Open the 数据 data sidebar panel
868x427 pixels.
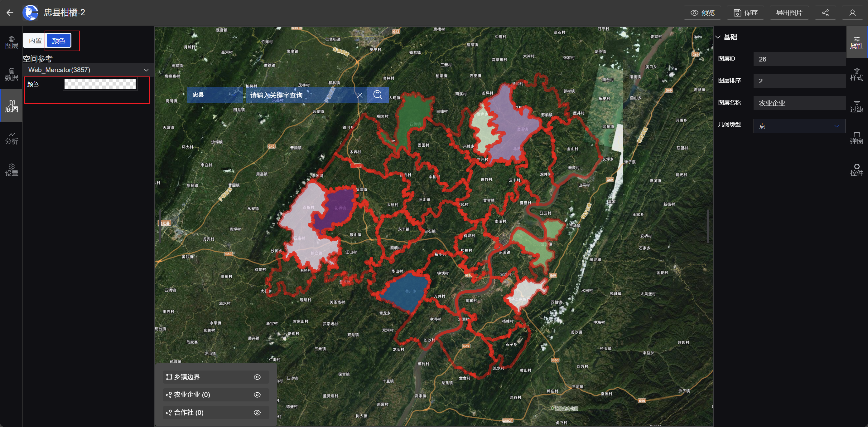pos(12,74)
